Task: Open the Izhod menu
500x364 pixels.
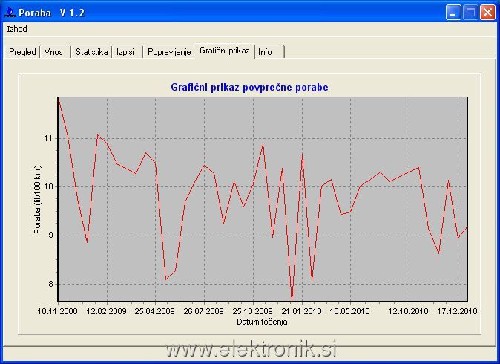Action: tap(17, 29)
